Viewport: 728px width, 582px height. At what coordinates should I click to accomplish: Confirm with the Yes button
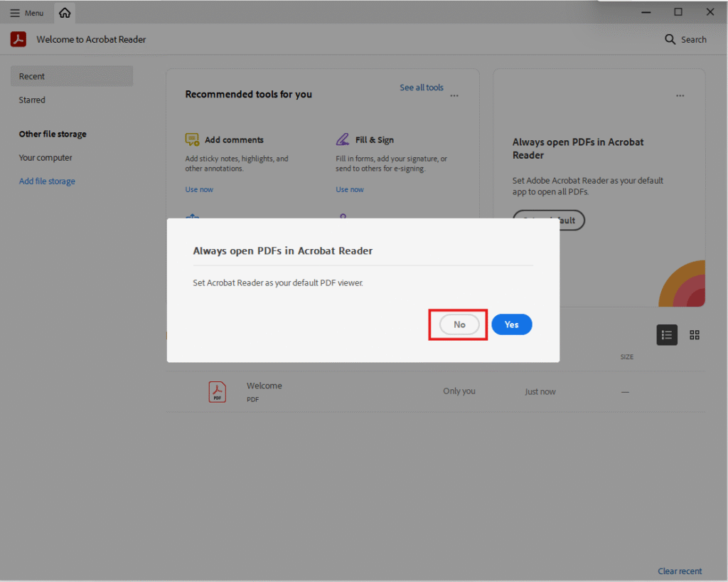(x=511, y=324)
